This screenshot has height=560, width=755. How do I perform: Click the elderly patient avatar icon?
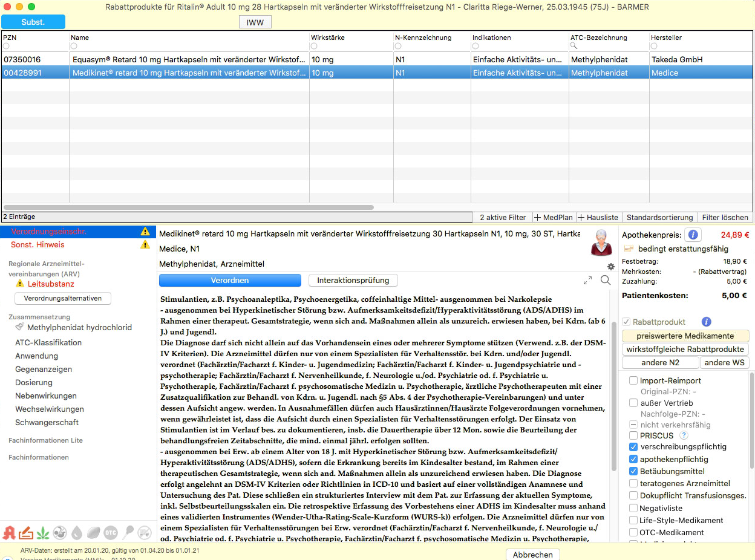tap(602, 243)
